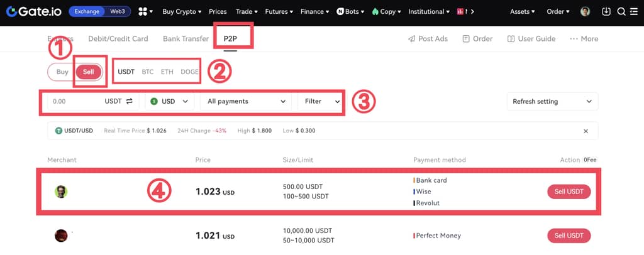644x255 pixels.
Task: Switch to Buy mode
Action: [x=62, y=72]
